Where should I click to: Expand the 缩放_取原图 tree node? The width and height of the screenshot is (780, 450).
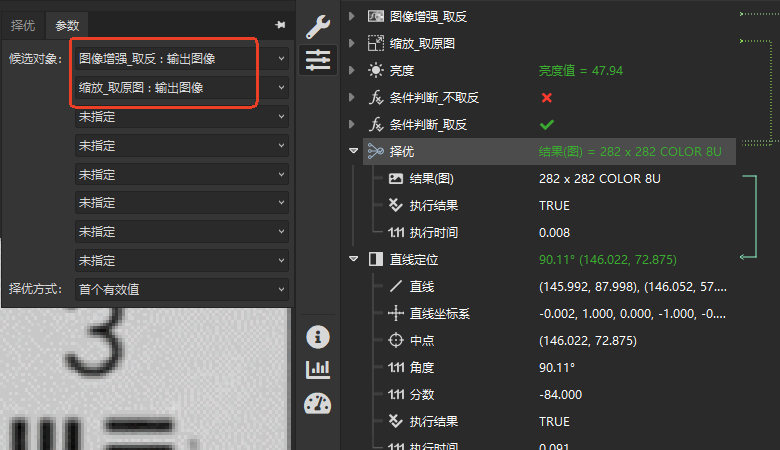click(x=352, y=43)
